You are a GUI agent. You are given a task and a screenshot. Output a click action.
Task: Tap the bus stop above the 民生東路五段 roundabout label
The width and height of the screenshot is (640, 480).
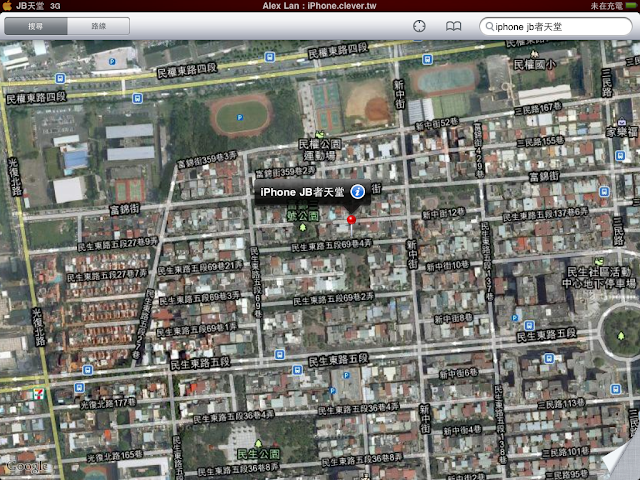(x=529, y=325)
